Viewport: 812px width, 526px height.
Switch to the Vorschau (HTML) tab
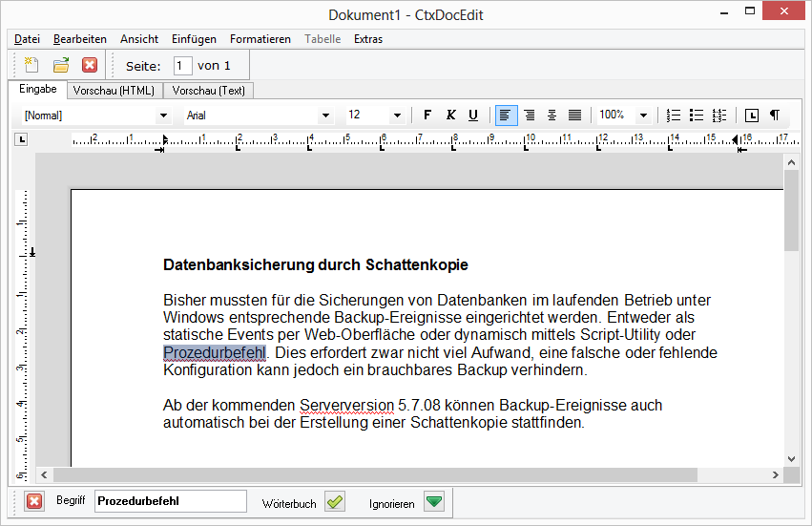pos(114,91)
